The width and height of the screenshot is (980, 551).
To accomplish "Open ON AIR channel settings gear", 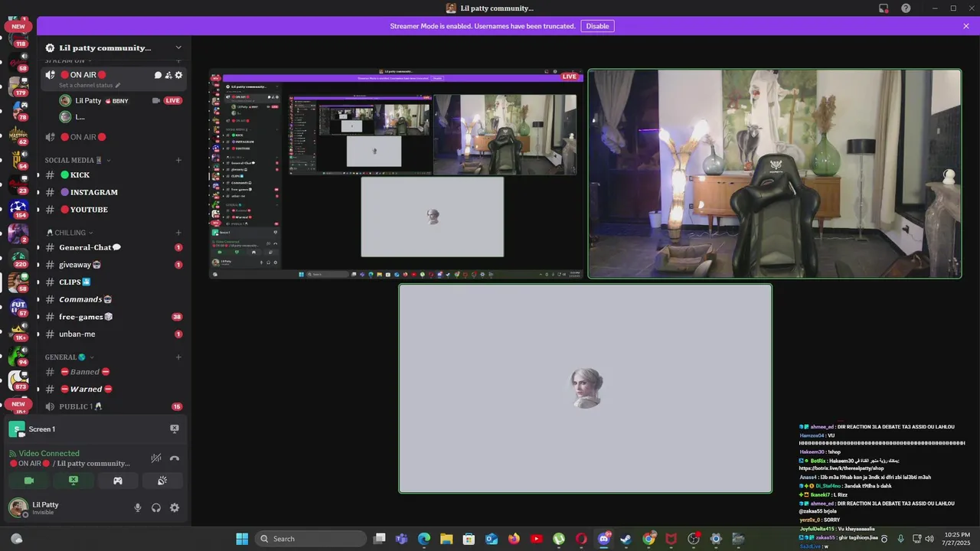I will (179, 75).
